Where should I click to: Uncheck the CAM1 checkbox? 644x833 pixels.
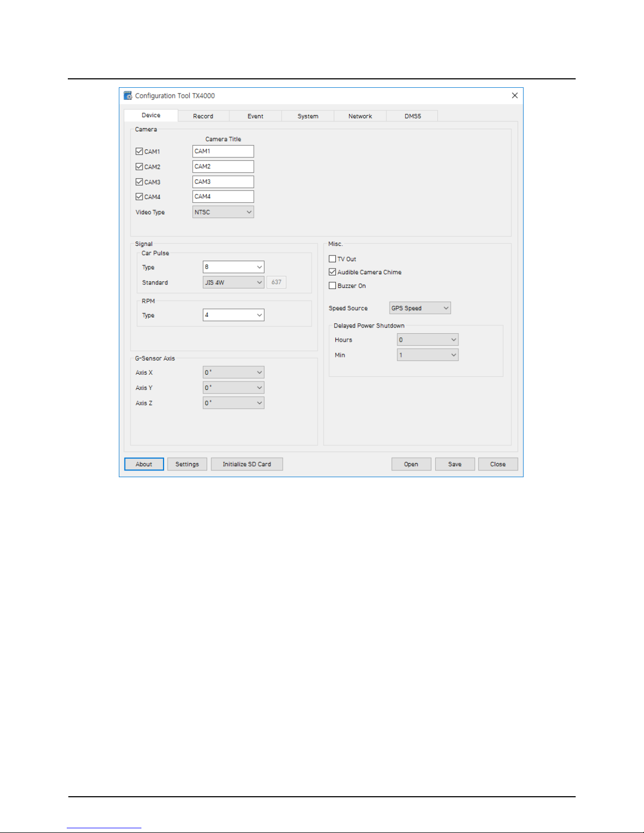click(139, 151)
